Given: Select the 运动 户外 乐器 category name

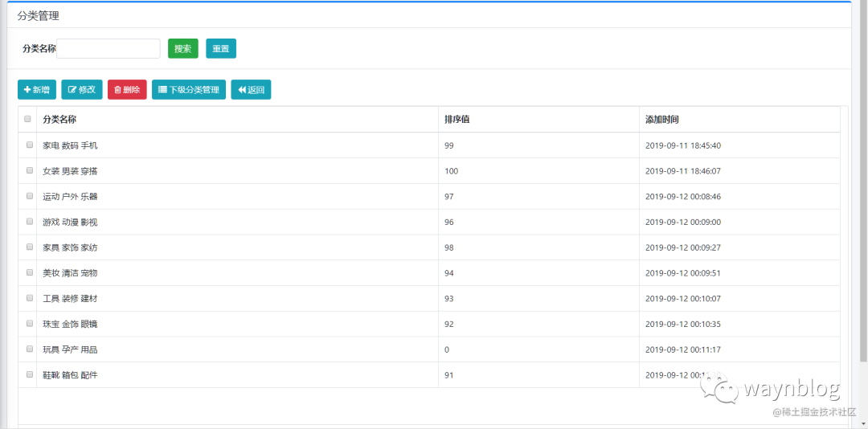Looking at the screenshot, I should pos(70,197).
